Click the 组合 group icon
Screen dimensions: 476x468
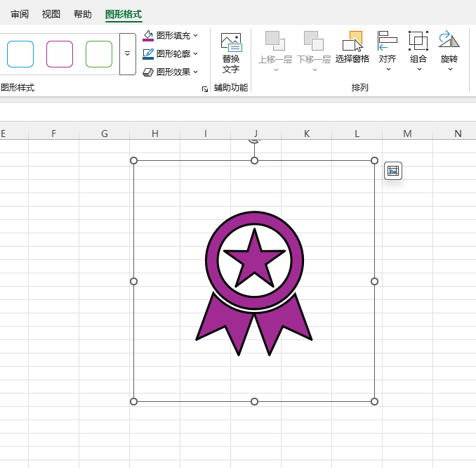point(418,41)
